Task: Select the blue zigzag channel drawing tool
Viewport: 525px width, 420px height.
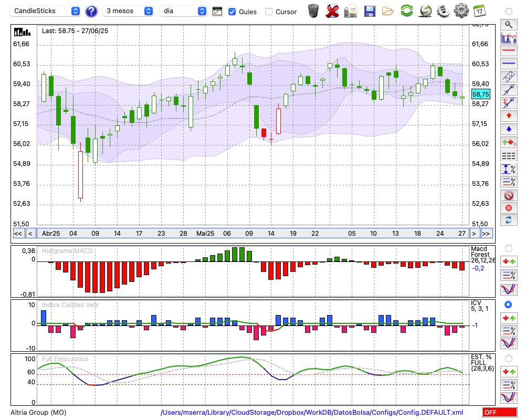Action: coord(509,76)
